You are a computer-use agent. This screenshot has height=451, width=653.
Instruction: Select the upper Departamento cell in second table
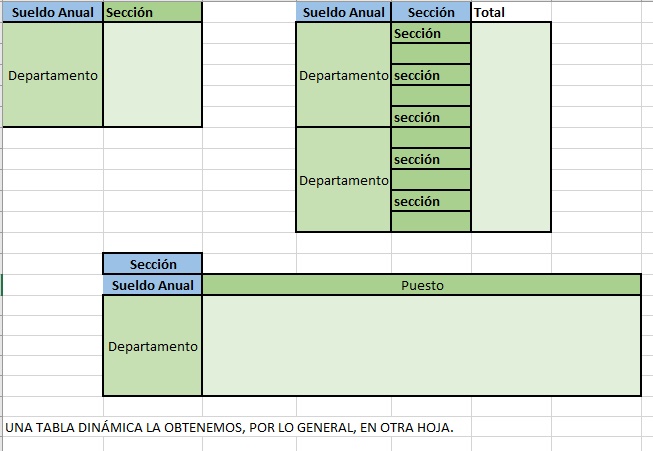(344, 75)
